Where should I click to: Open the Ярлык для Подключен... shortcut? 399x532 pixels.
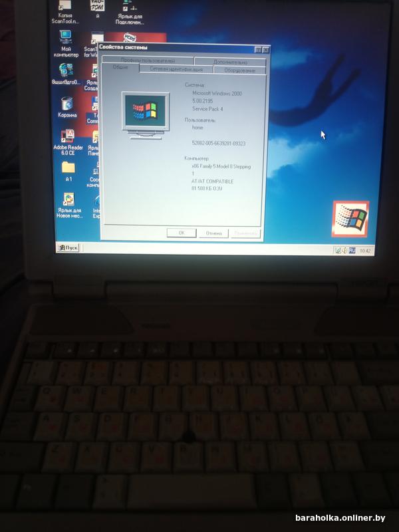pyautogui.click(x=130, y=12)
